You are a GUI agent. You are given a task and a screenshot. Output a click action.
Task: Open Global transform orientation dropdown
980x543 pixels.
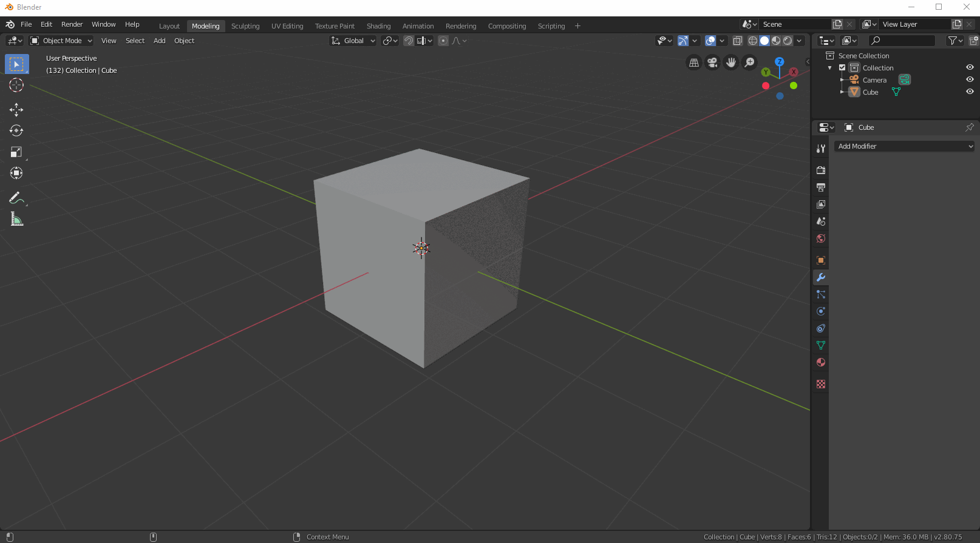point(353,41)
